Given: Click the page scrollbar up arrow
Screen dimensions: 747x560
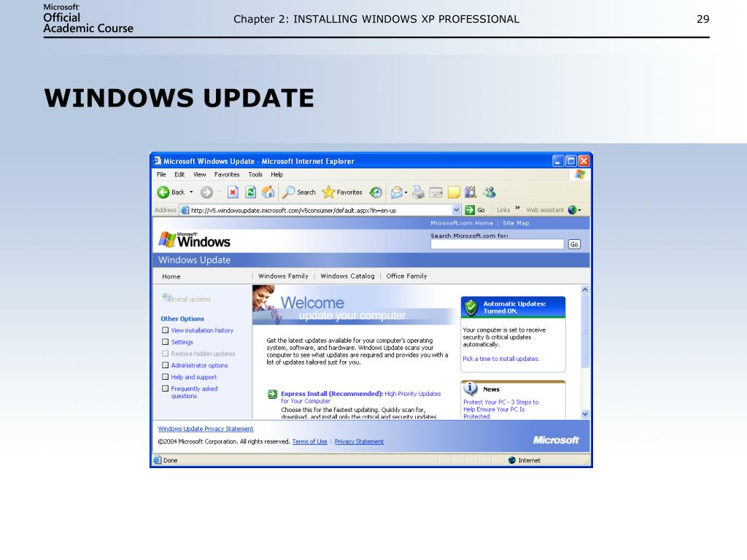Looking at the screenshot, I should pyautogui.click(x=585, y=289).
